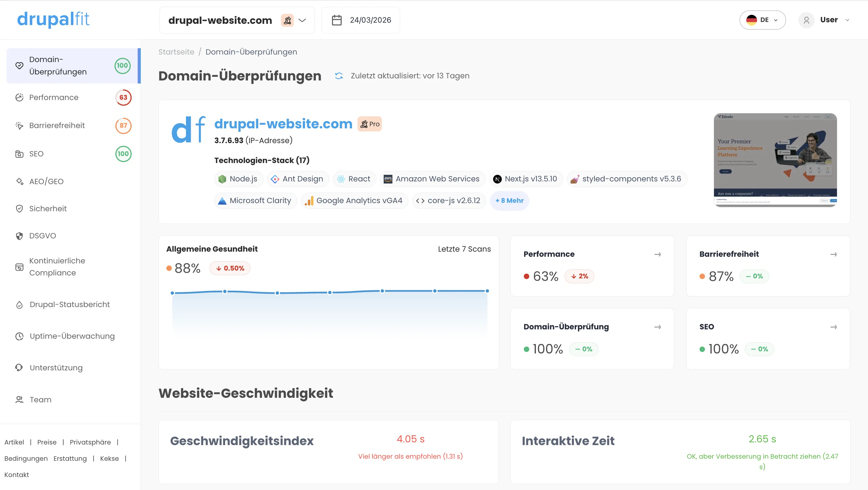This screenshot has height=490, width=868.
Task: Click the calendar icon in date picker
Action: (336, 20)
